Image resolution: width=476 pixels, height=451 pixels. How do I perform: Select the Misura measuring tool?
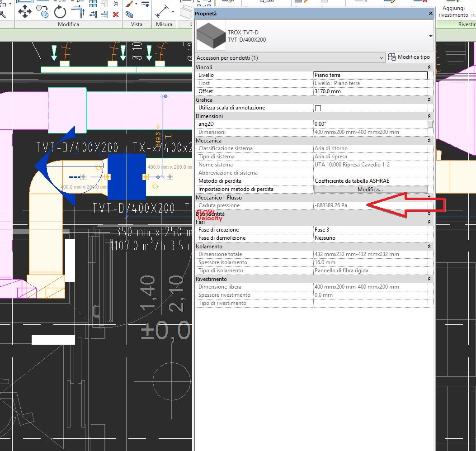[x=161, y=10]
